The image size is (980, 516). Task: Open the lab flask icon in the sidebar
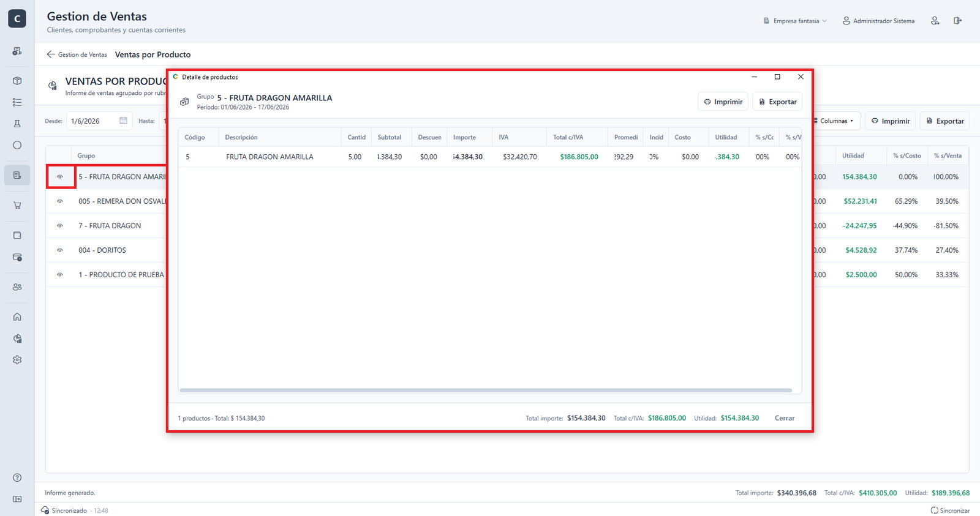click(17, 124)
